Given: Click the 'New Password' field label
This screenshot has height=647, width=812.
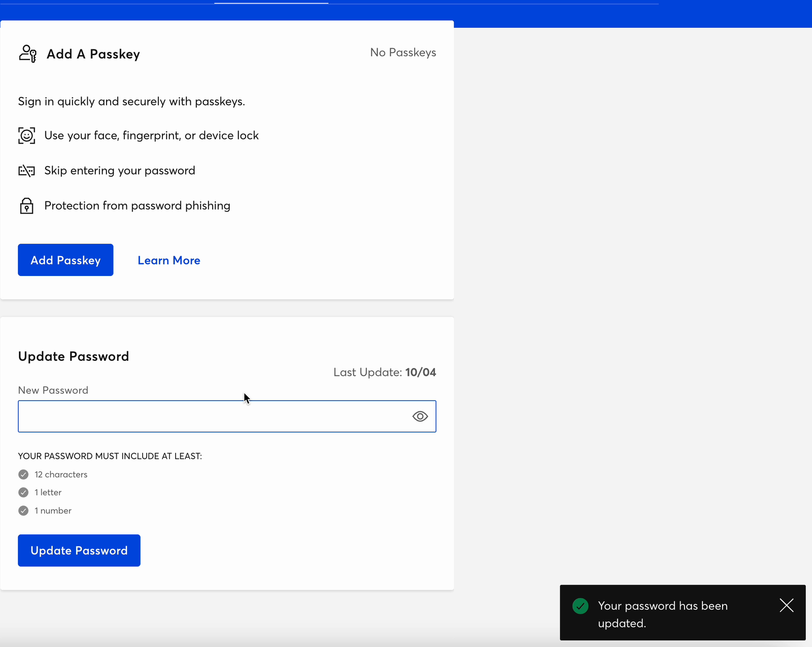Looking at the screenshot, I should [x=53, y=390].
